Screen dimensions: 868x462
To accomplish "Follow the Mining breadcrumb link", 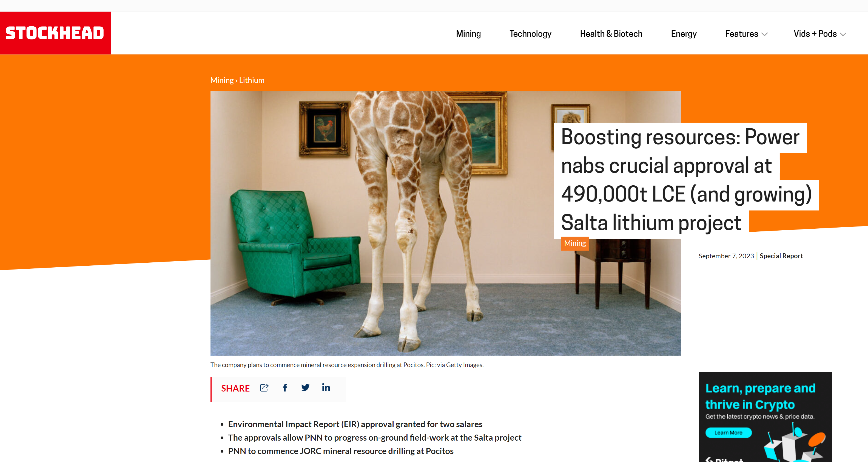I will coord(222,80).
